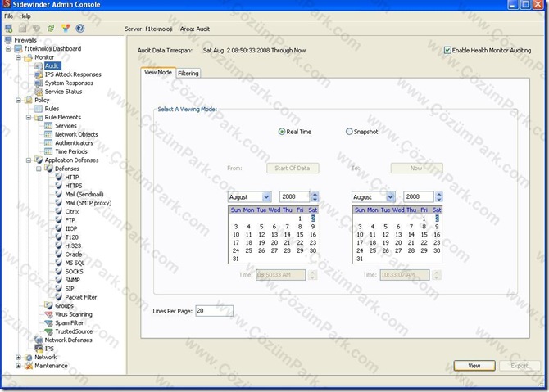This screenshot has height=392, width=549.
Task: Click the Oracle defense shield icon
Action: (59, 255)
